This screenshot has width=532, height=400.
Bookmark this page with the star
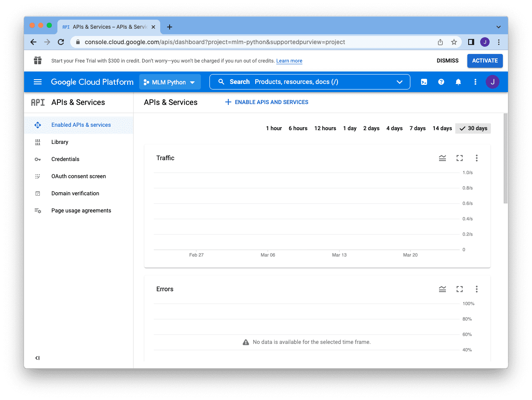pyautogui.click(x=454, y=42)
